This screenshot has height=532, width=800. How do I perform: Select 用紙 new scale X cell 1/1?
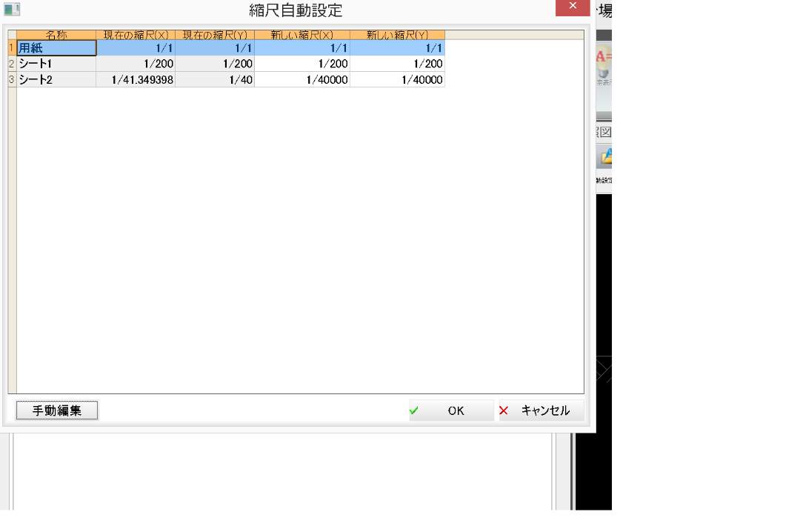pos(302,48)
